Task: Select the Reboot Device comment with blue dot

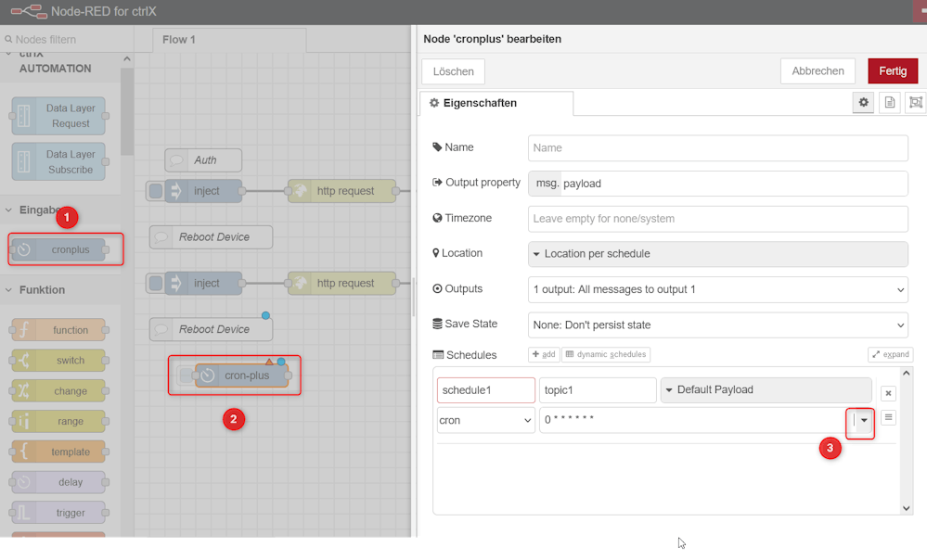Action: [211, 329]
